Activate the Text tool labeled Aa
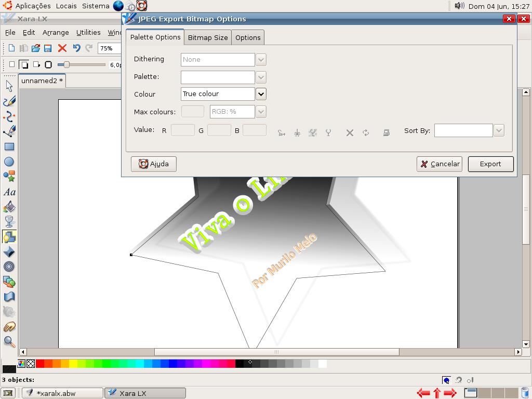 click(9, 192)
